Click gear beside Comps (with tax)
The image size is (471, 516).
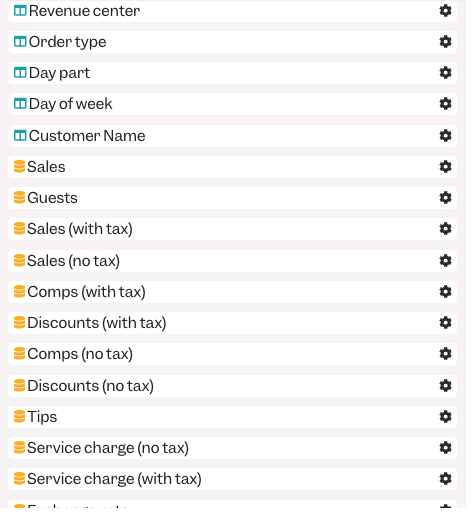pos(445,292)
